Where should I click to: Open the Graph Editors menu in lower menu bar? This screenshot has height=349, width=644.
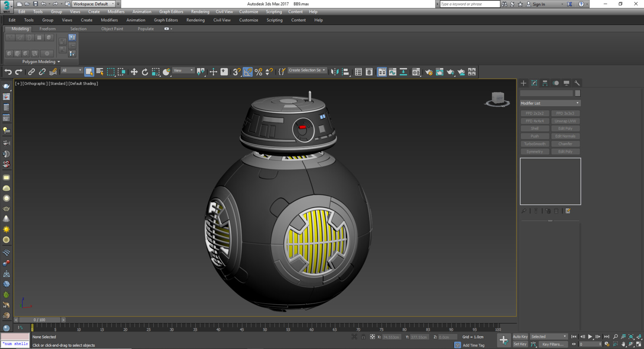pos(166,20)
